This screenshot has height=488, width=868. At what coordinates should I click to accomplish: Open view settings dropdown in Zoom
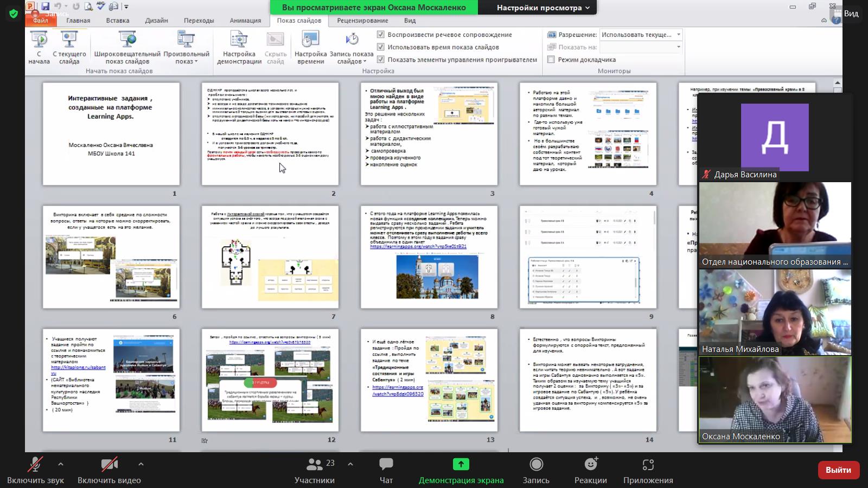coord(542,8)
